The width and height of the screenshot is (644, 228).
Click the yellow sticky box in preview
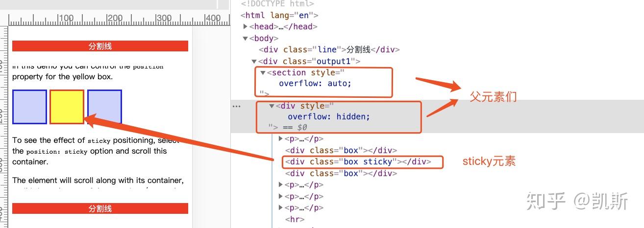tap(67, 107)
